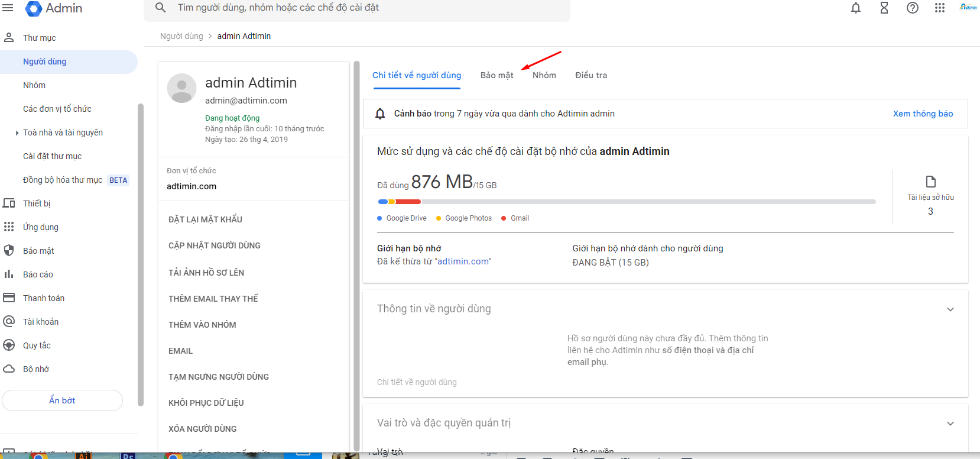Click the Quy tắc rules icon
The height and width of the screenshot is (459, 980).
[x=9, y=345]
